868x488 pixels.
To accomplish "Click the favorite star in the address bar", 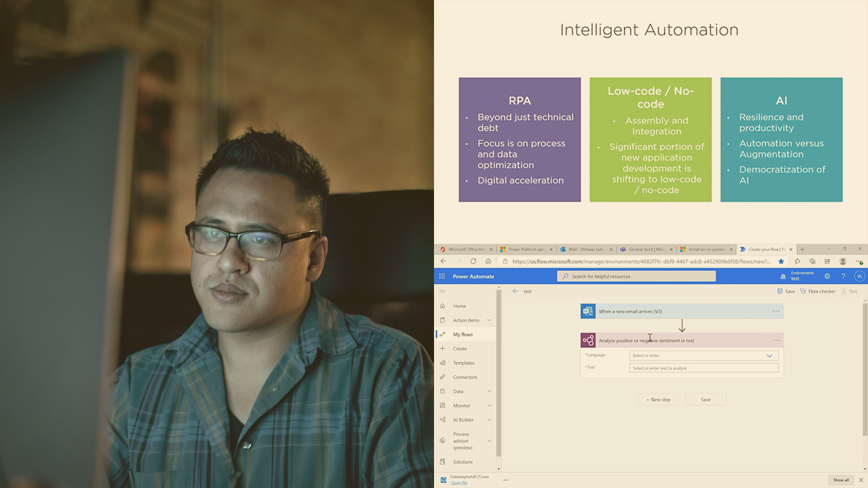I will pos(781,261).
